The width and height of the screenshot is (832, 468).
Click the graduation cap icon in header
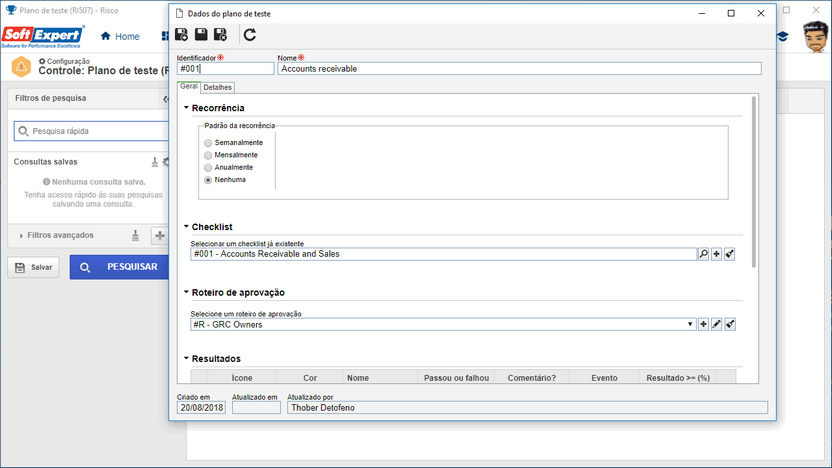pyautogui.click(x=783, y=37)
